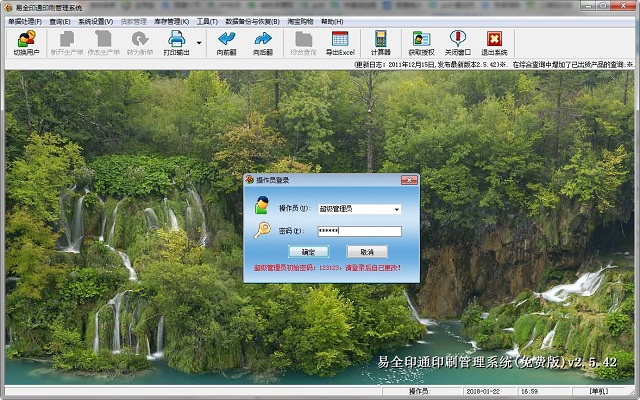Click the 关闭窗口 (close window) toolbar icon
Image resolution: width=640 pixels, height=400 pixels.
pos(457,43)
